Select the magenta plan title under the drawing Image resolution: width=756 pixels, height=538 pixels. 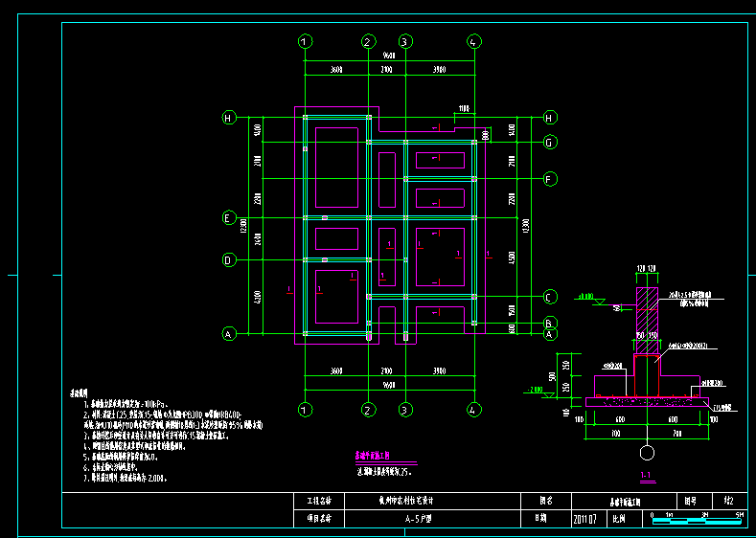[372, 455]
